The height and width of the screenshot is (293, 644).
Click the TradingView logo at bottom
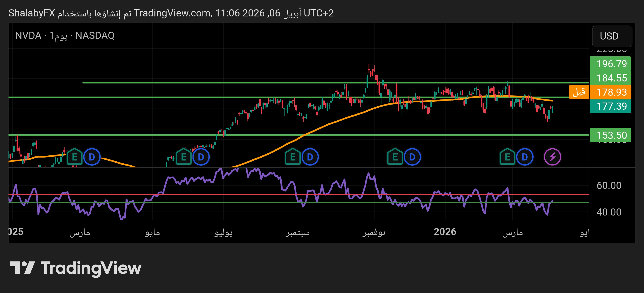(75, 268)
